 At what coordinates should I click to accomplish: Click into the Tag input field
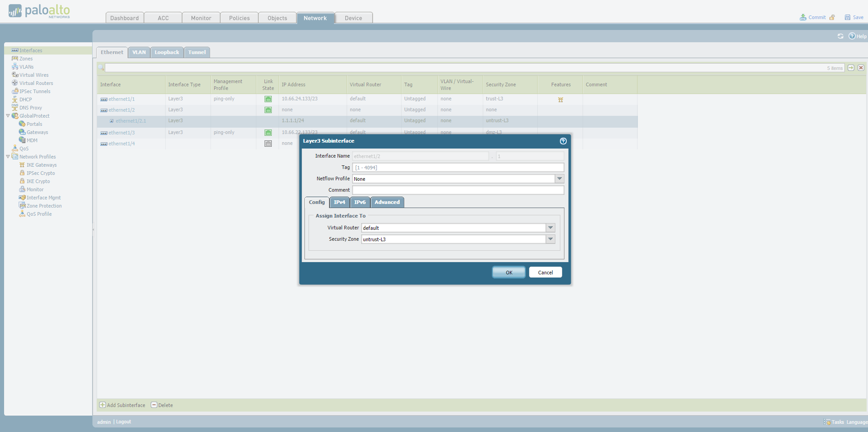[458, 168]
